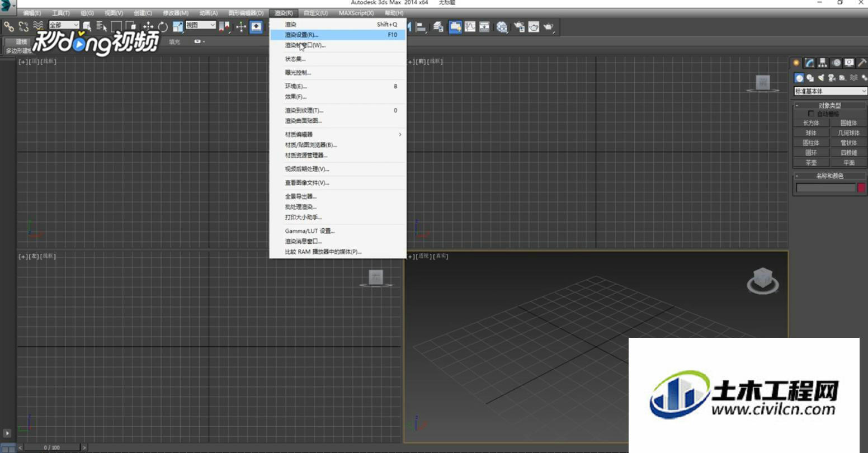Activate the Select and Rotate tool
Screen dimensions: 868x453
coord(163,26)
